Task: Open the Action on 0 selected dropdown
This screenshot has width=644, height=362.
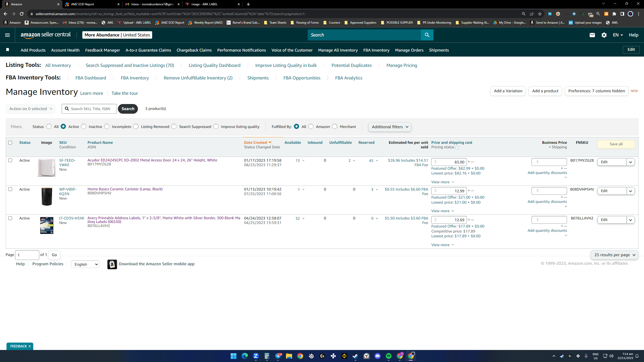Action: tap(30, 109)
